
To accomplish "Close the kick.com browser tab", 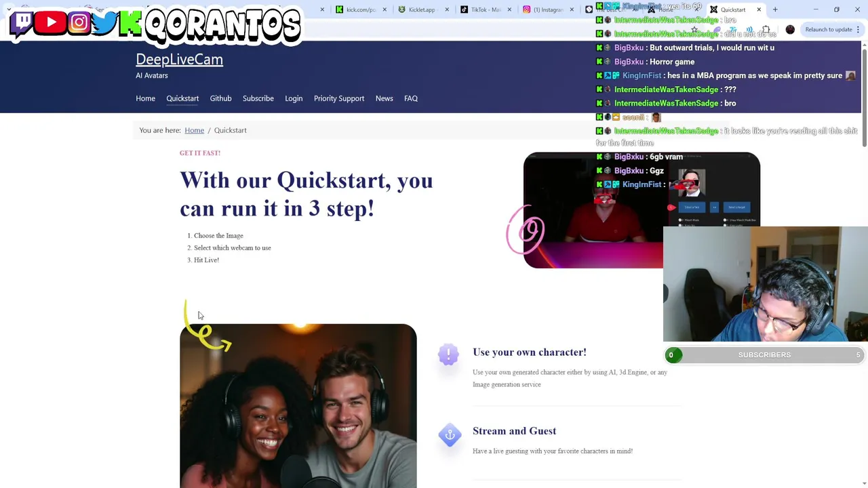I will click(x=384, y=9).
